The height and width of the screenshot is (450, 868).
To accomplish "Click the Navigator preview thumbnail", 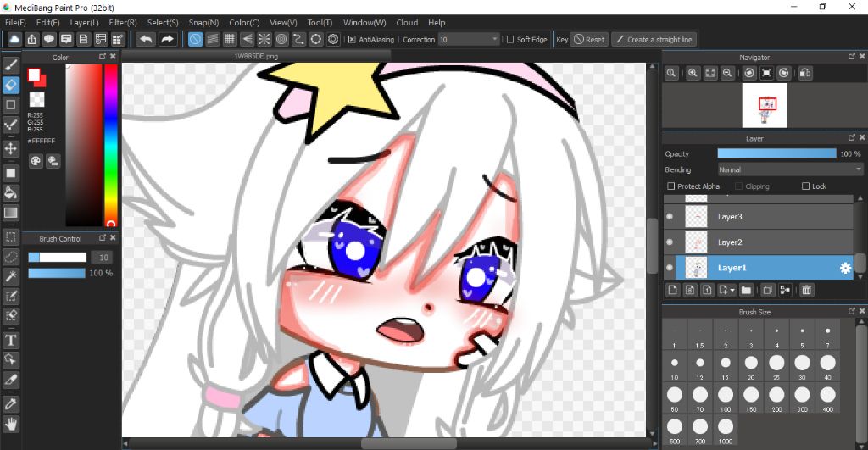I will click(764, 105).
